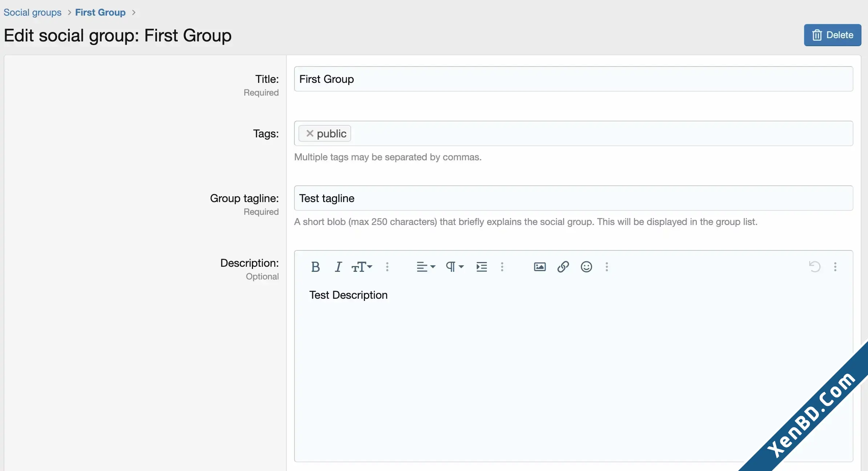This screenshot has width=868, height=471.
Task: Go to Social groups breadcrumb
Action: 32,12
